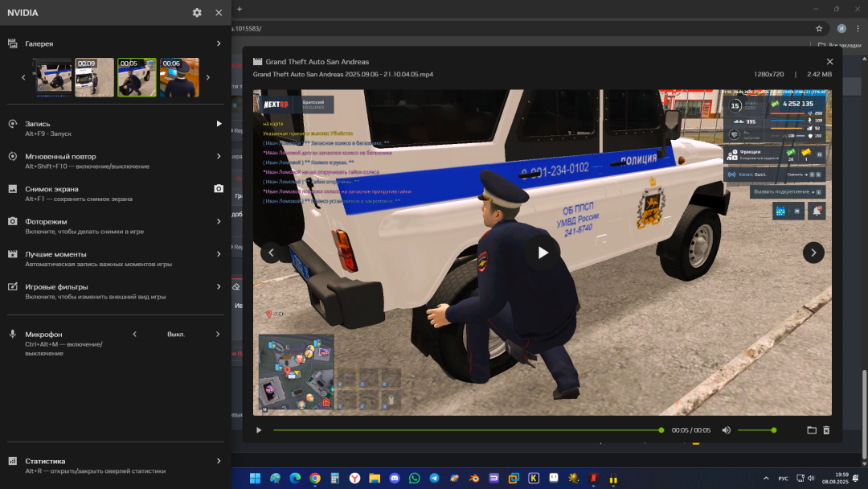This screenshot has width=868, height=489.
Task: Start recording with Запись arrow
Action: (x=219, y=124)
